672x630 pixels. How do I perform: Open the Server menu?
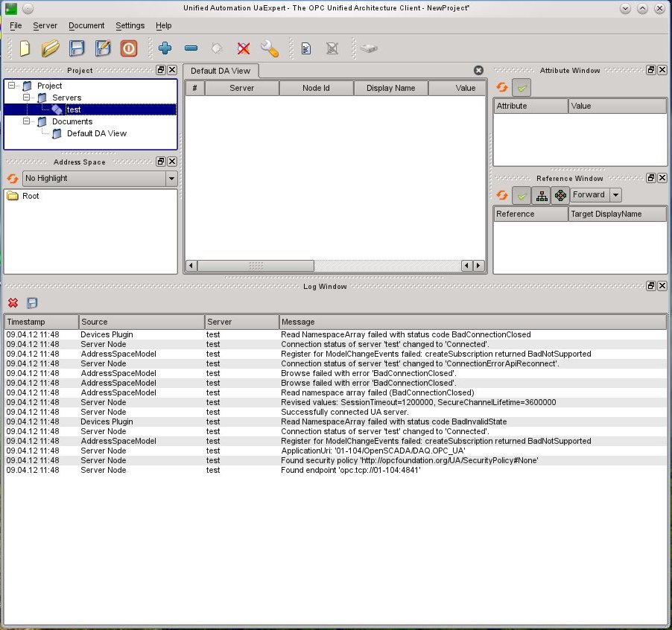[x=45, y=25]
